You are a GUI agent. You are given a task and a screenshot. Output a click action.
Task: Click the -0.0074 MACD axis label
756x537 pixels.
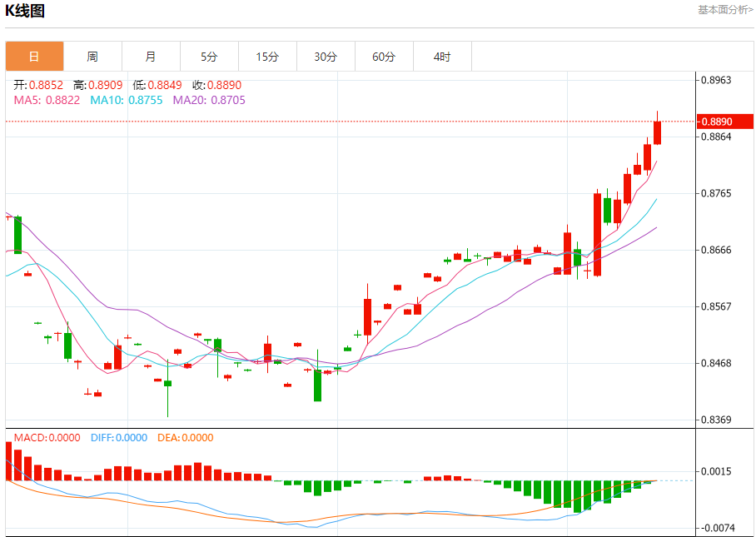[718, 529]
